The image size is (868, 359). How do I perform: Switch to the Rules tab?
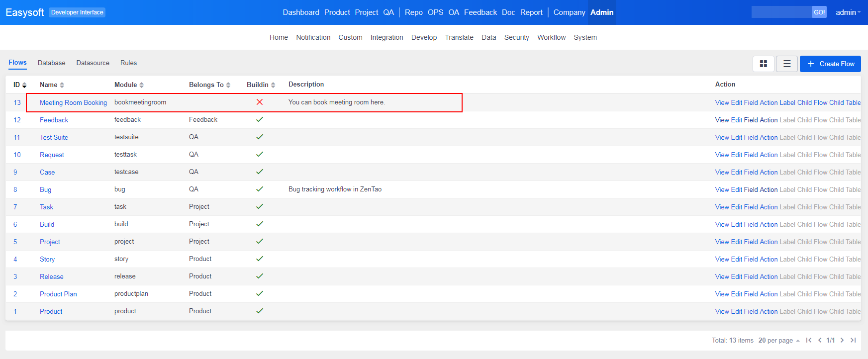[x=128, y=63]
